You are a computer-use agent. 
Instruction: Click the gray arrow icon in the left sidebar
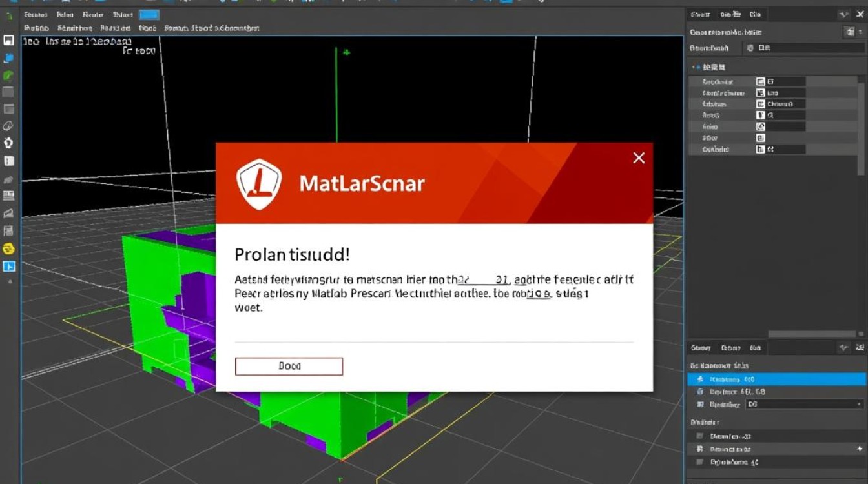pyautogui.click(x=8, y=179)
